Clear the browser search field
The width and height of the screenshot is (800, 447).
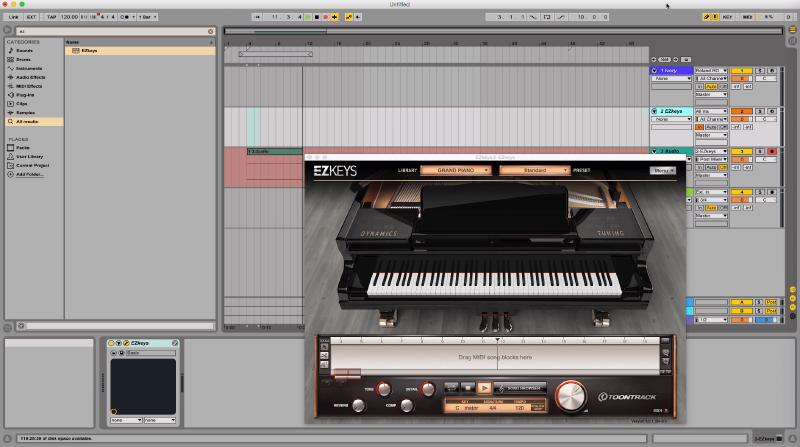click(x=212, y=32)
